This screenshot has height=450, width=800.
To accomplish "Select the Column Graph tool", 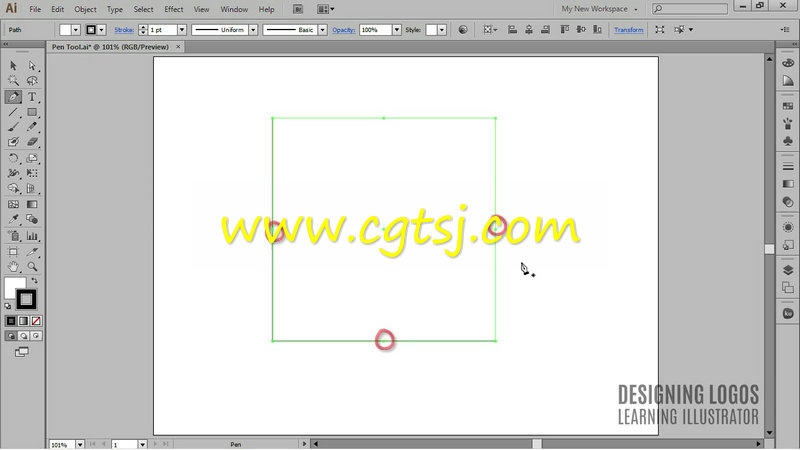I will click(32, 236).
